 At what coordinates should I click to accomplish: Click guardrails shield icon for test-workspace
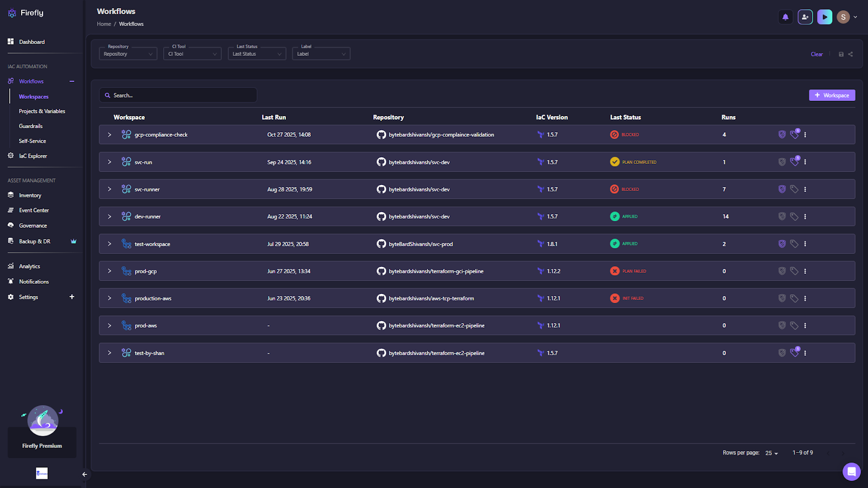pos(782,244)
